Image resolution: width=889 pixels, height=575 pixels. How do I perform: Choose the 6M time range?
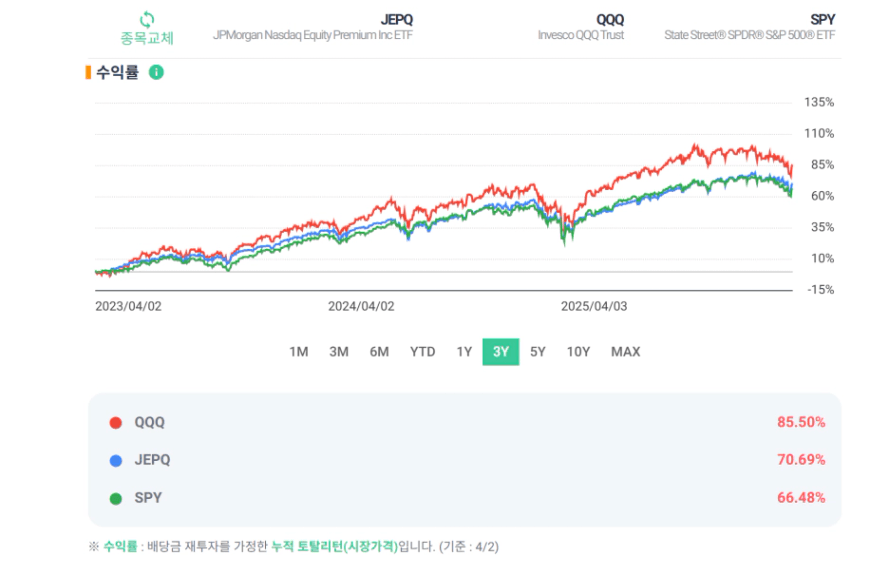click(x=379, y=351)
